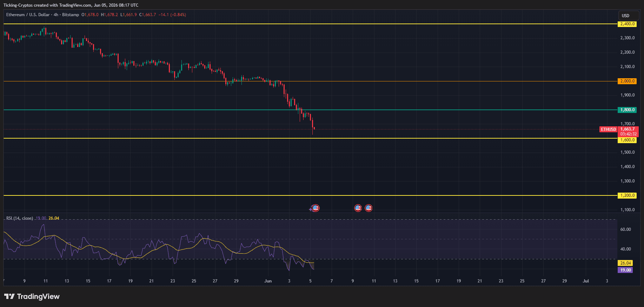Click the TradingView logo at the bottom
Screen dimensions: 644x307
point(32,296)
